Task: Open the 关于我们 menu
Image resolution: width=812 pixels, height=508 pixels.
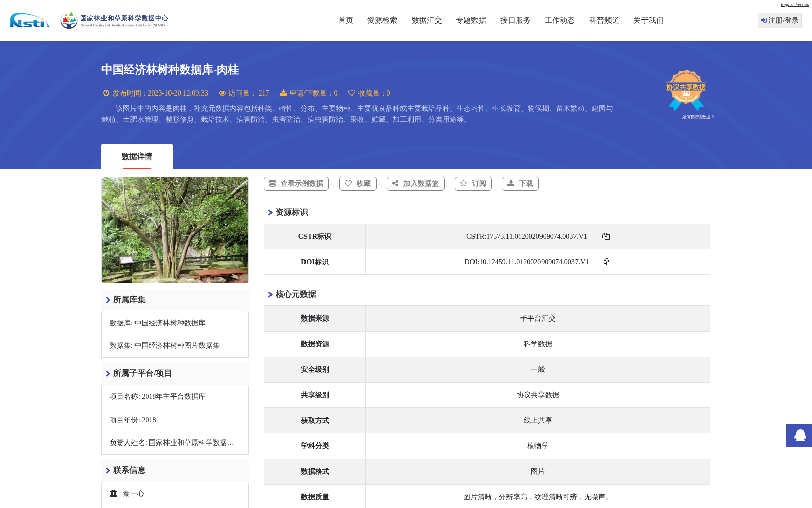Action: pos(649,20)
